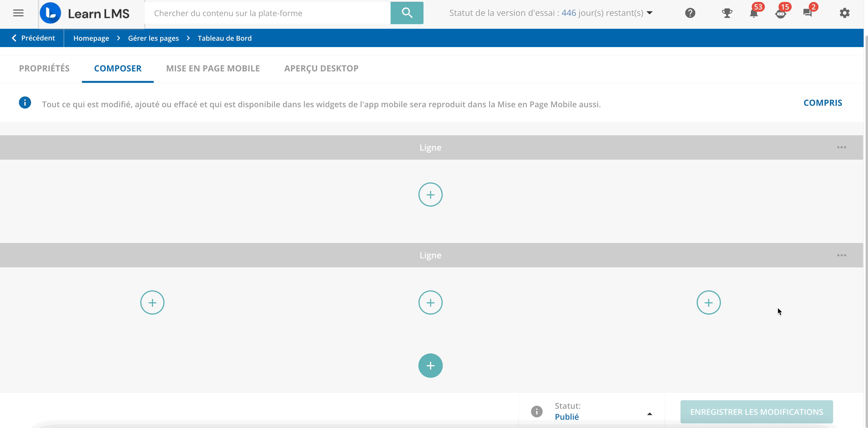Viewport: 868px width, 428px height.
Task: Switch to the MISE EN PAGE MOBILE tab
Action: (213, 68)
